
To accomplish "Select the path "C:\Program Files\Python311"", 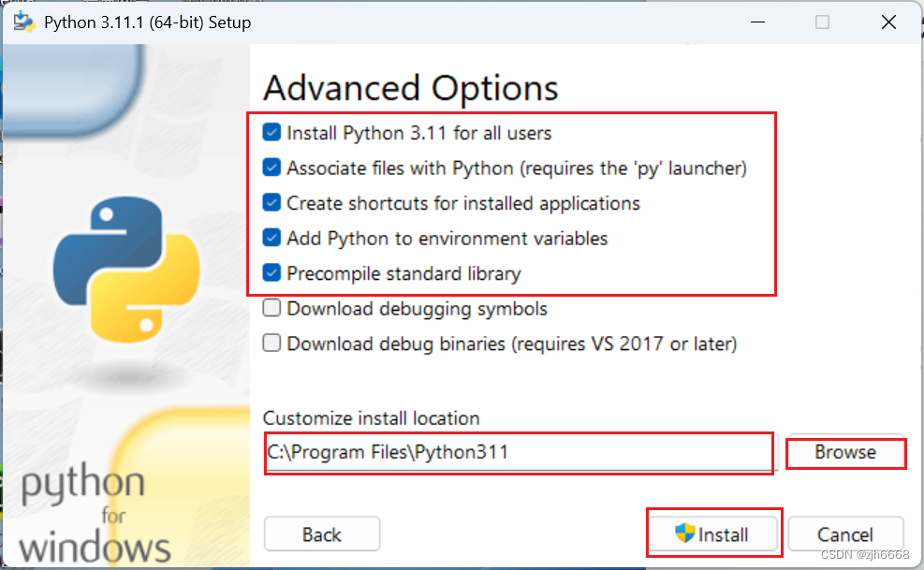I will (387, 453).
